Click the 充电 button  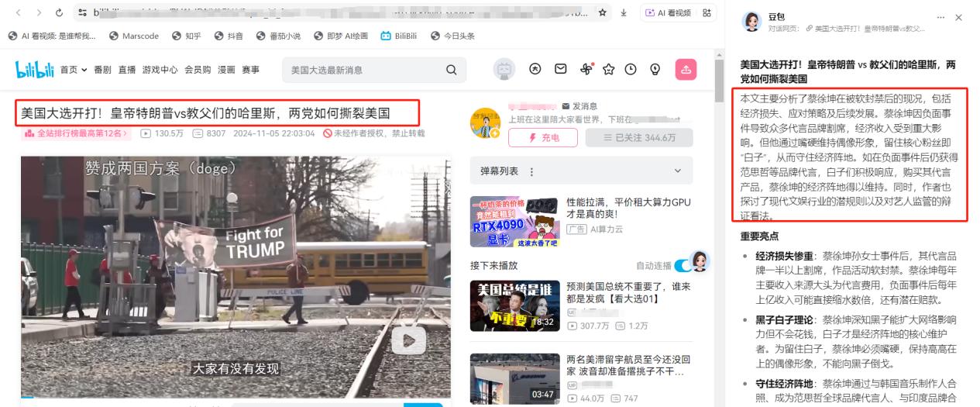click(x=543, y=137)
